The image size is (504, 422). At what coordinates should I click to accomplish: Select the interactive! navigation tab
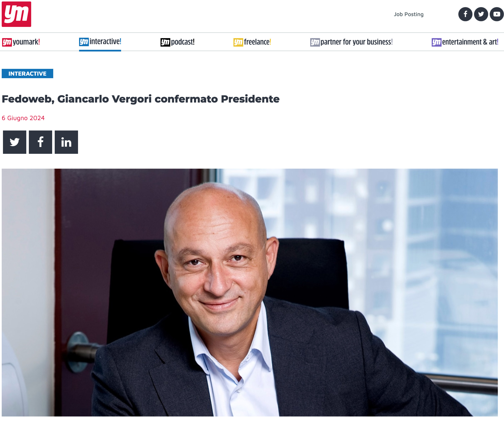(100, 42)
